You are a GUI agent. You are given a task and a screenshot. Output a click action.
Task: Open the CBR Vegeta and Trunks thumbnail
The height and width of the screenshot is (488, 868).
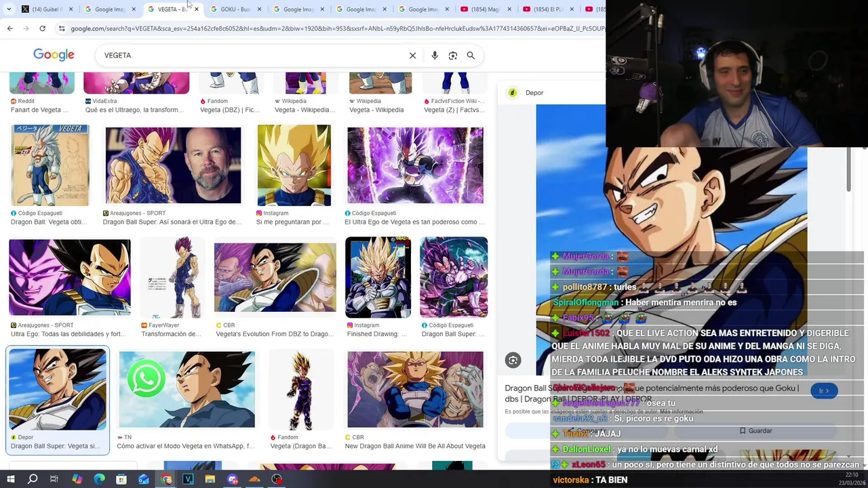click(415, 390)
